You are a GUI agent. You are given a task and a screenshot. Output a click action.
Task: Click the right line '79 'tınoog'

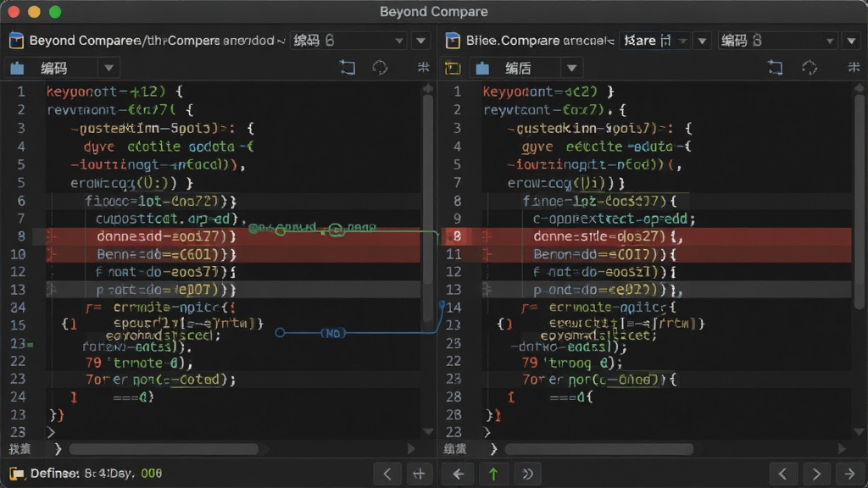[572, 363]
